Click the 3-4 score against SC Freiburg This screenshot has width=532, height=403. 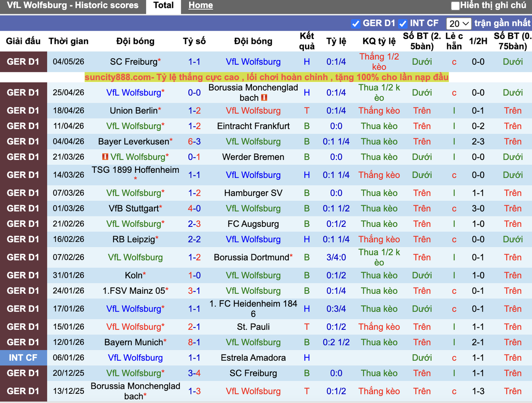(x=194, y=373)
